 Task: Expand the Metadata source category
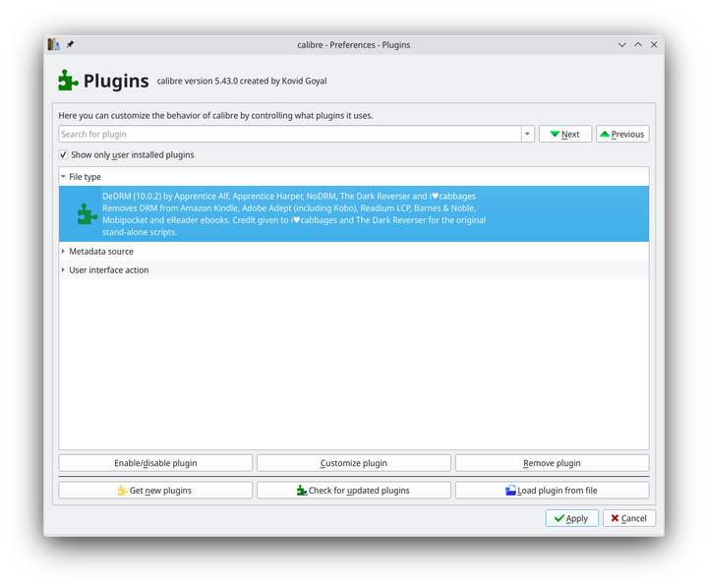click(64, 252)
